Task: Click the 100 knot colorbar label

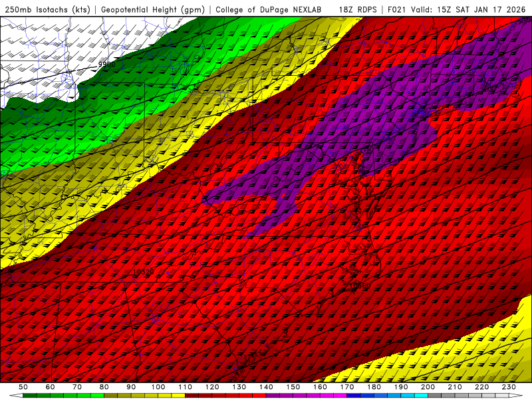Action: (158, 387)
